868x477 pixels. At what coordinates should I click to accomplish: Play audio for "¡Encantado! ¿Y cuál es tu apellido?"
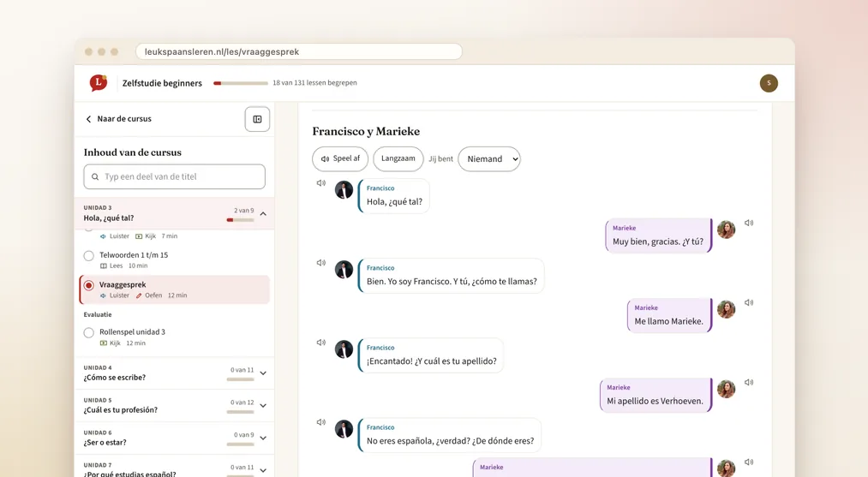pyautogui.click(x=321, y=343)
